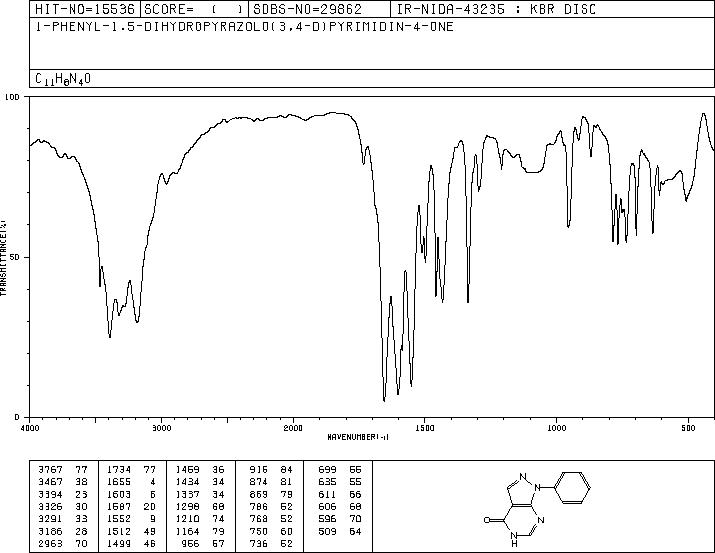Click peak table entry 874
Image resolution: width=715 pixels, height=553 pixels.
point(259,482)
